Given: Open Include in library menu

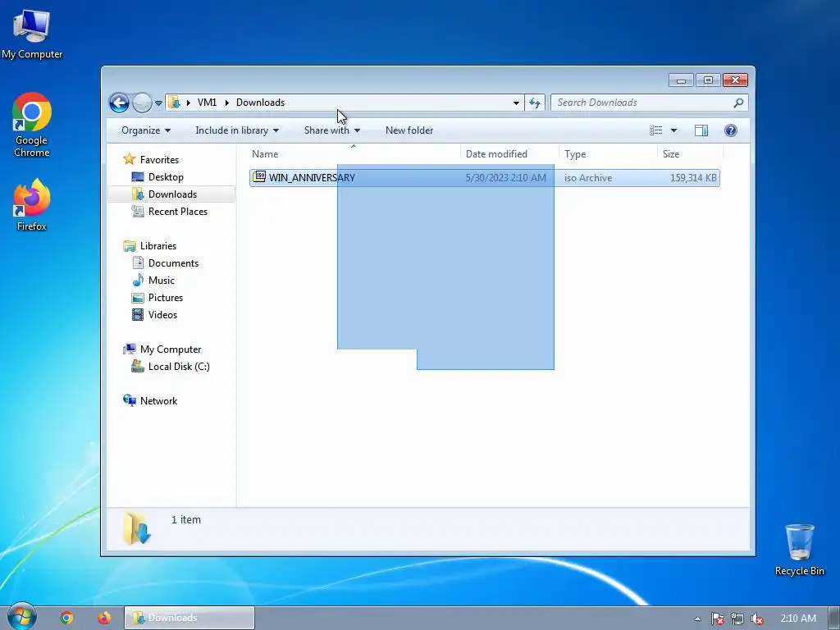Looking at the screenshot, I should [237, 130].
